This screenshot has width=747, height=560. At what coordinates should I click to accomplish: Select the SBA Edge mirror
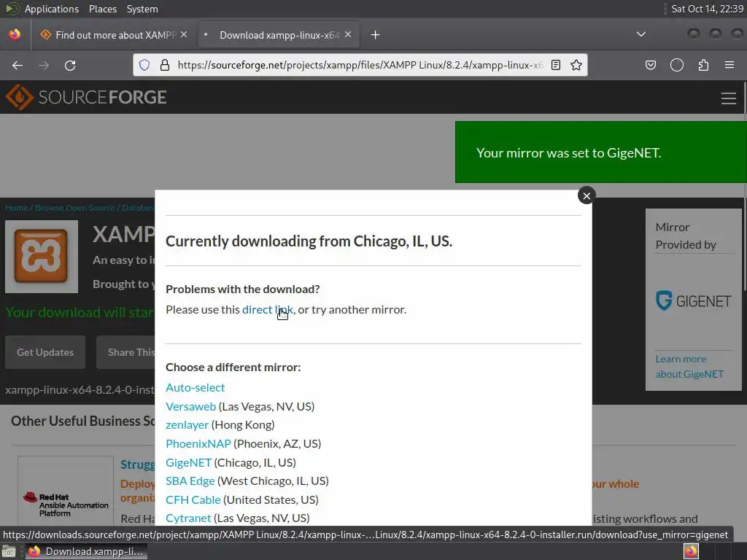point(190,481)
